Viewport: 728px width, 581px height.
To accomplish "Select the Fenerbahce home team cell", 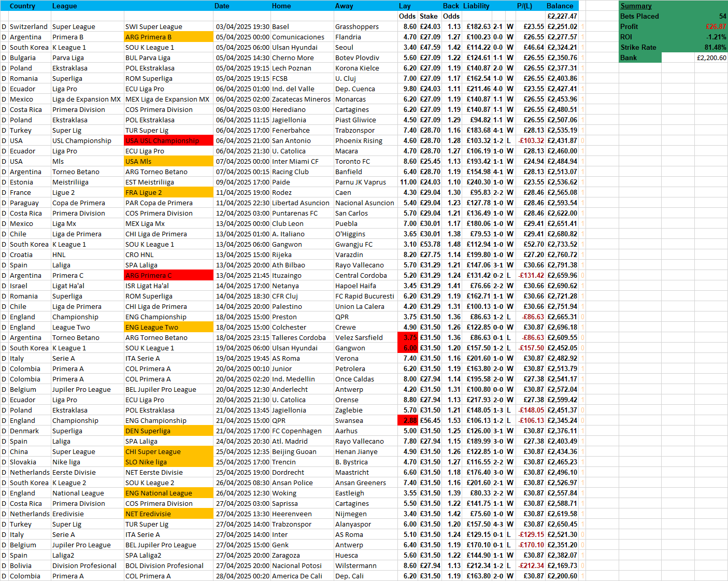I will pyautogui.click(x=291, y=130).
